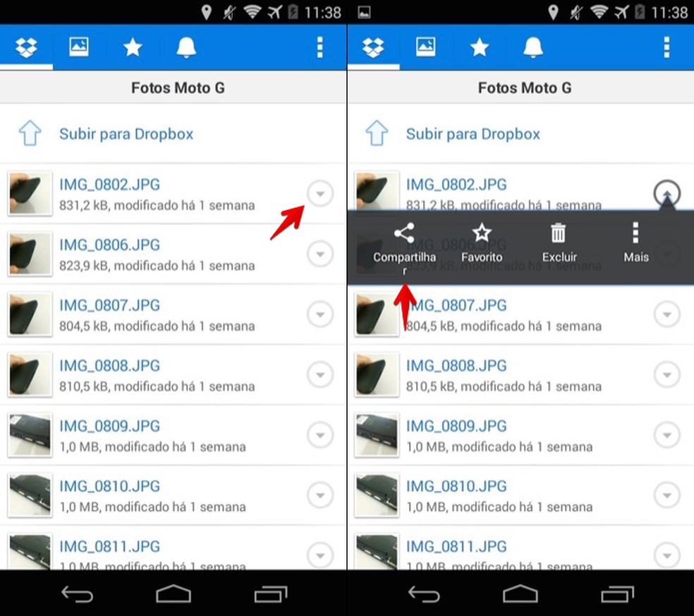Expand options for IMG_0811.JPG in left screen
Viewport: 694px width, 616px height.
(x=320, y=555)
